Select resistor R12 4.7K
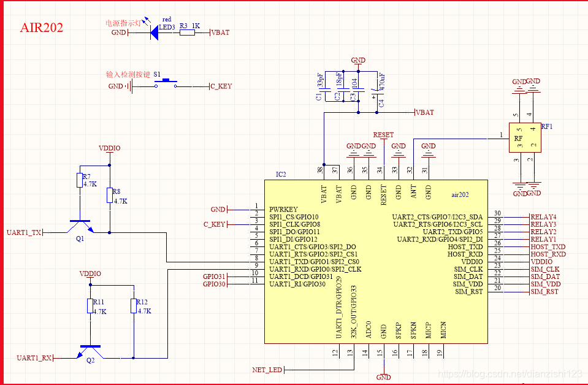This screenshot has height=385, width=588. pyautogui.click(x=134, y=306)
